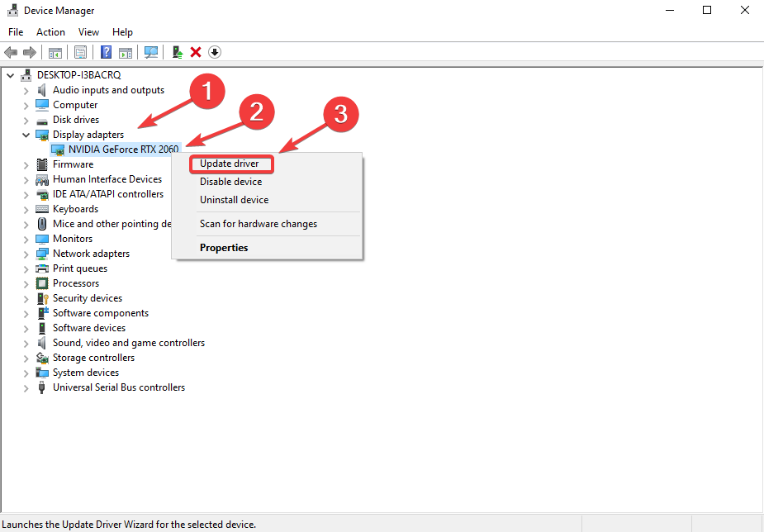
Task: Click the show/hide console tree toolbar icon
Action: 55,52
